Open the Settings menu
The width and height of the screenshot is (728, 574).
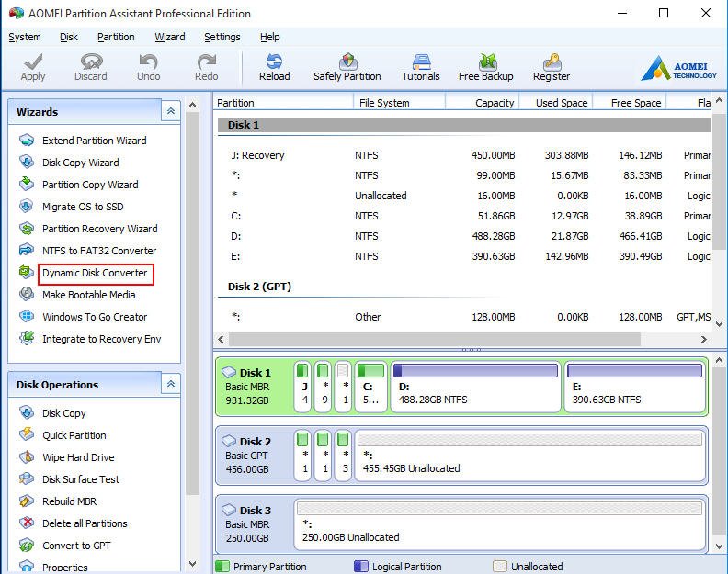(222, 37)
